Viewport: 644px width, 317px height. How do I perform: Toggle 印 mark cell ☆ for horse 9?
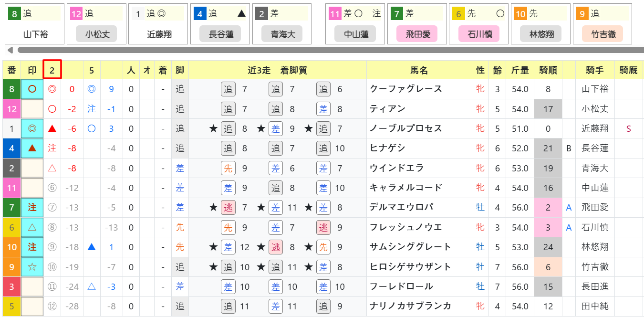tap(32, 266)
